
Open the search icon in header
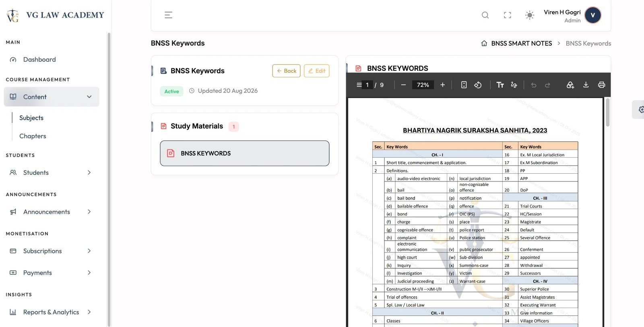click(485, 15)
